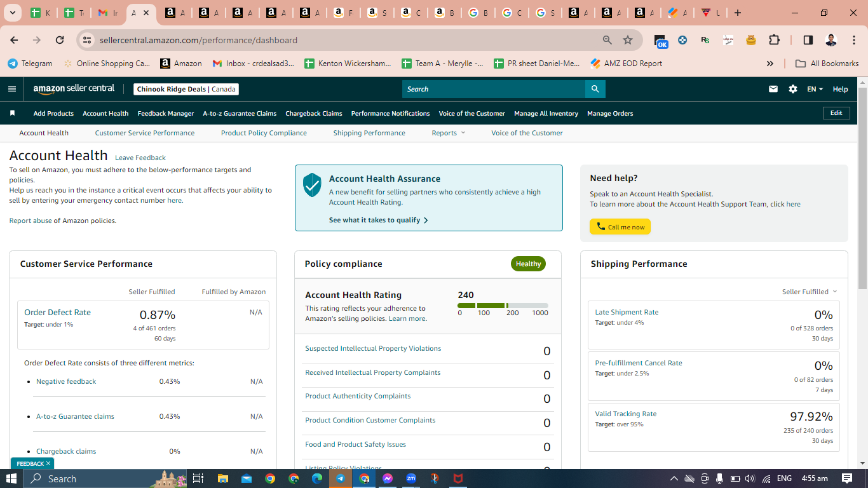Go back using the browser back arrow

[15, 40]
